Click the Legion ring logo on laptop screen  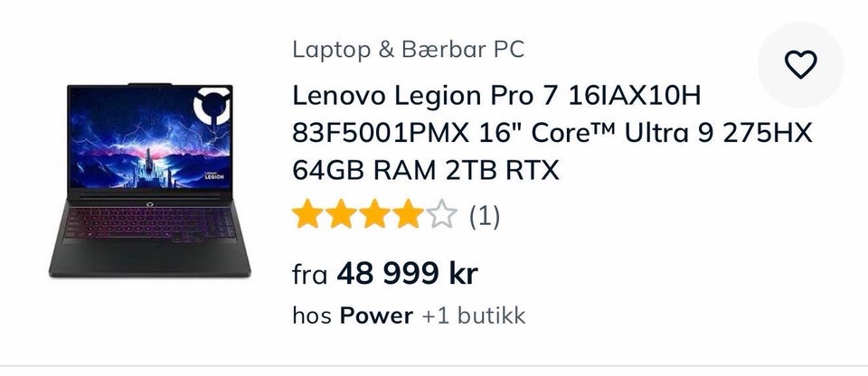pyautogui.click(x=212, y=105)
